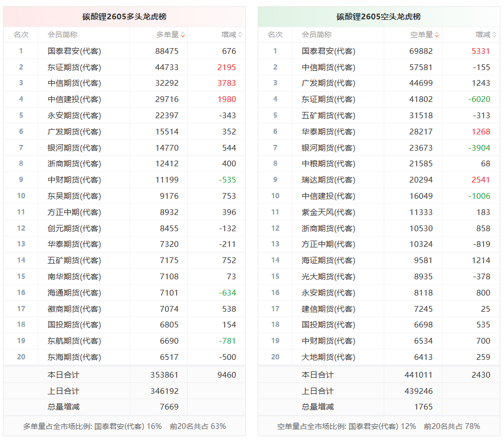Click red change value 2195
Image resolution: width=504 pixels, height=442 pixels.
coord(226,67)
